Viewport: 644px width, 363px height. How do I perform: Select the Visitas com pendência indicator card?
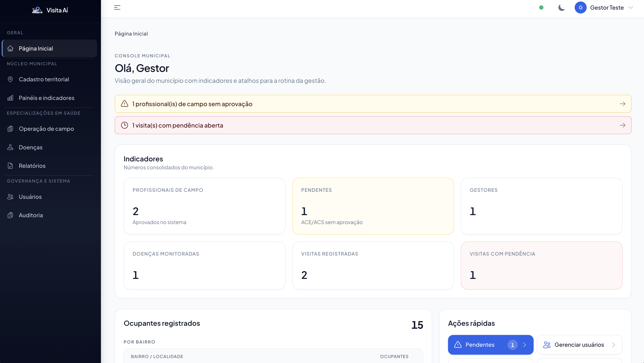pos(541,265)
